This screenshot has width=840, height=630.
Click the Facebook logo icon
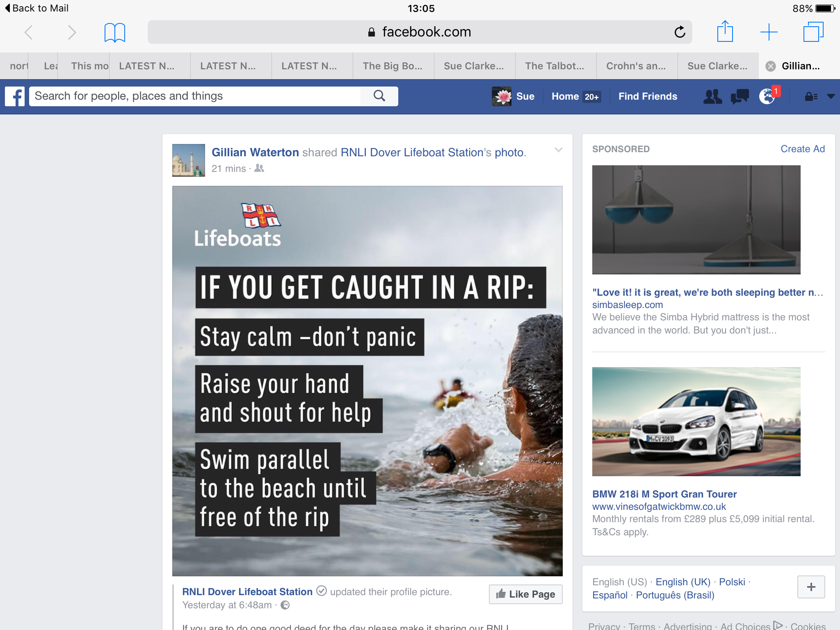(x=15, y=96)
